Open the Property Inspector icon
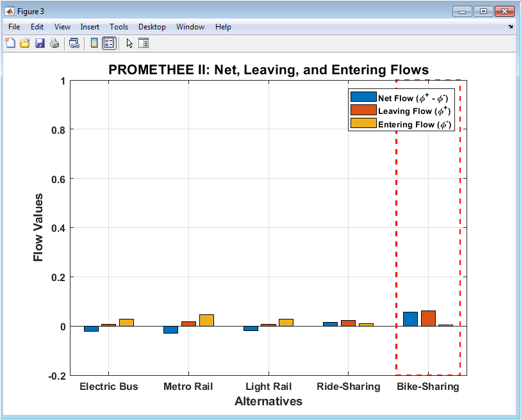Viewport: 521px width, 420px height. point(144,43)
